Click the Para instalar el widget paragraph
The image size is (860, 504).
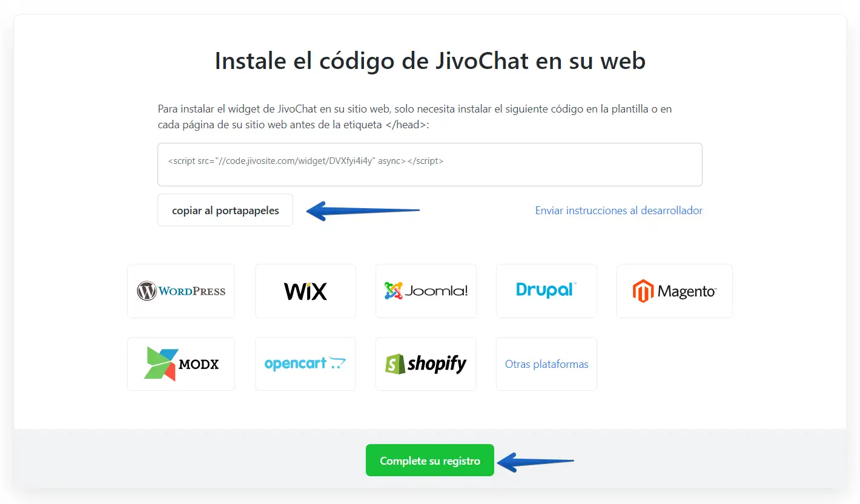[415, 117]
